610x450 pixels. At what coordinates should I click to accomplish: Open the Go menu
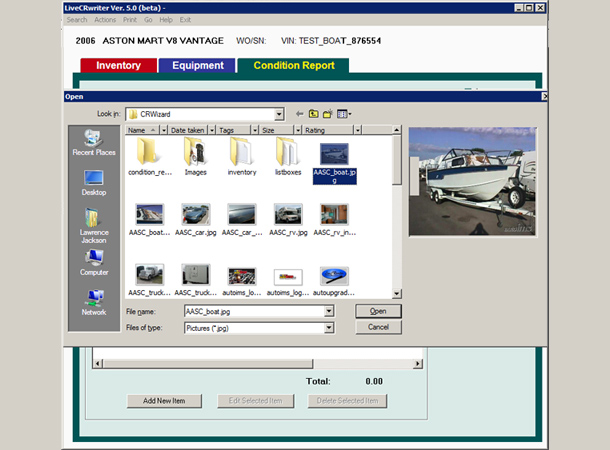[148, 20]
